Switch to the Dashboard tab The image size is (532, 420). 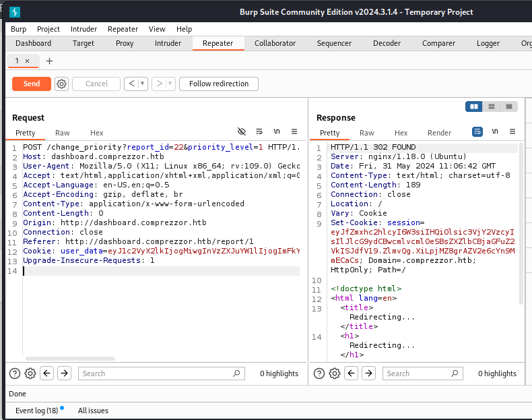33,43
